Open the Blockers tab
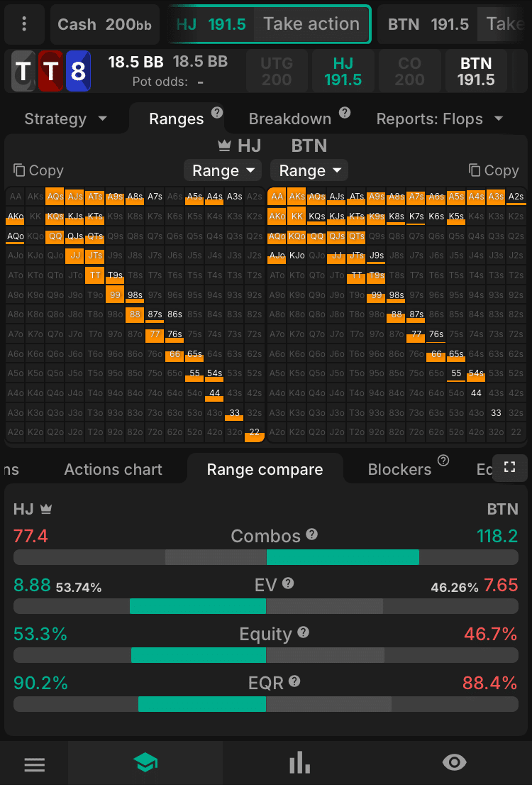This screenshot has width=532, height=785. pyautogui.click(x=400, y=468)
